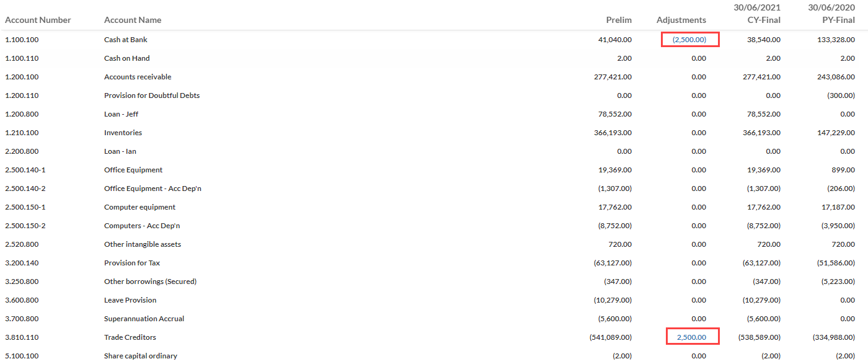Click account number 1.100.110
The height and width of the screenshot is (364, 868).
(x=22, y=58)
